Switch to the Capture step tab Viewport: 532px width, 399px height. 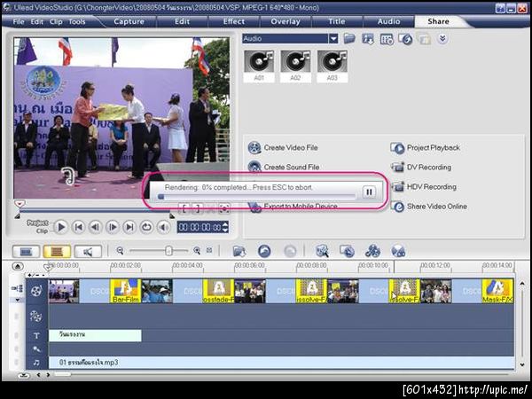(129, 21)
